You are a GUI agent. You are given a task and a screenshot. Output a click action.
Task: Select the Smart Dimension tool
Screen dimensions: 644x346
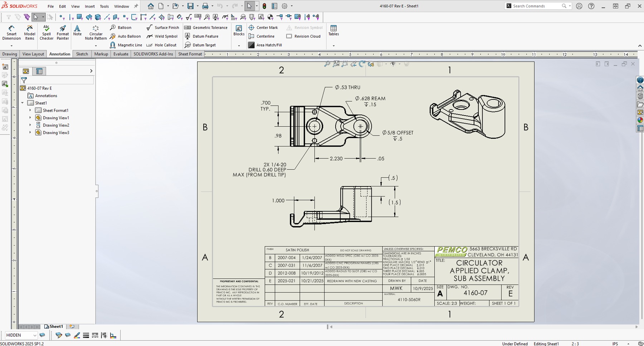click(11, 33)
